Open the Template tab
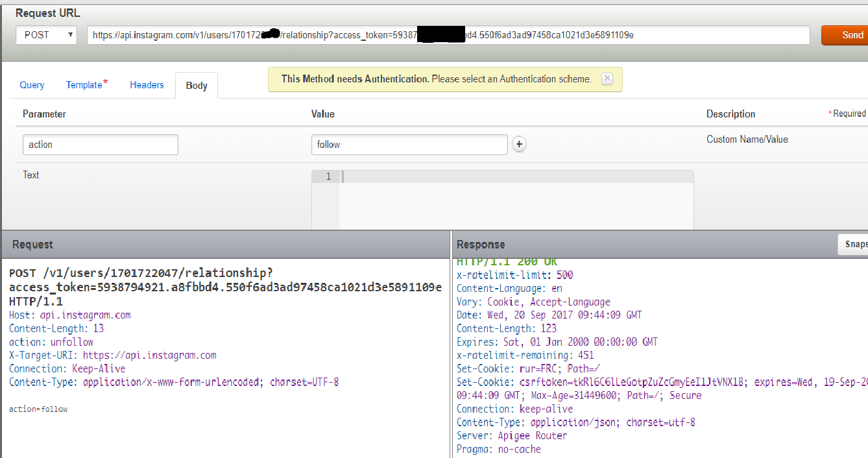 pos(86,85)
